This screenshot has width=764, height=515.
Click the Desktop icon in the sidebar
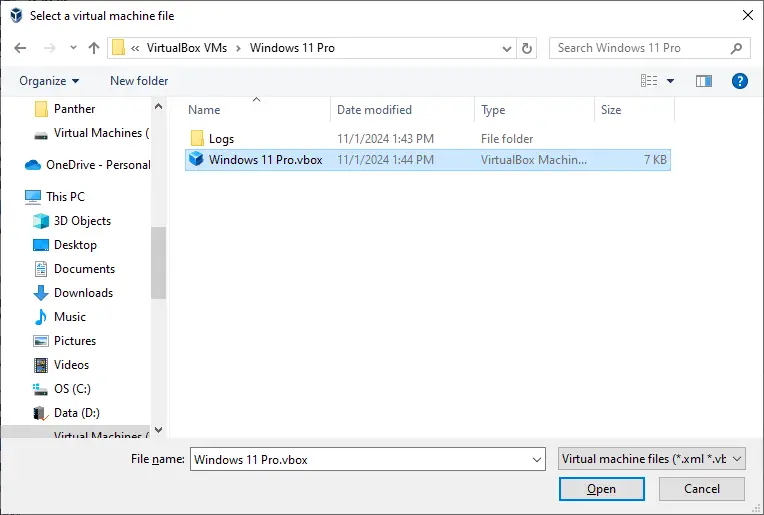pyautogui.click(x=41, y=245)
